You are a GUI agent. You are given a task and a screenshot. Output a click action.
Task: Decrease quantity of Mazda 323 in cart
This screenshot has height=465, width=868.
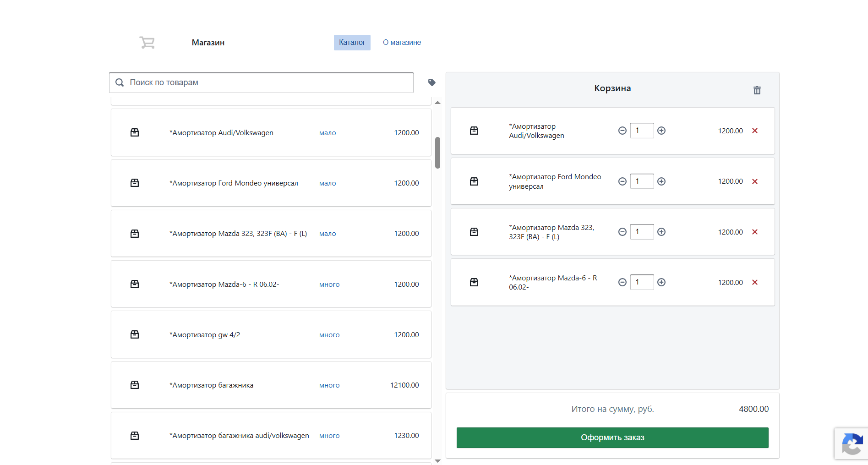[x=622, y=232]
